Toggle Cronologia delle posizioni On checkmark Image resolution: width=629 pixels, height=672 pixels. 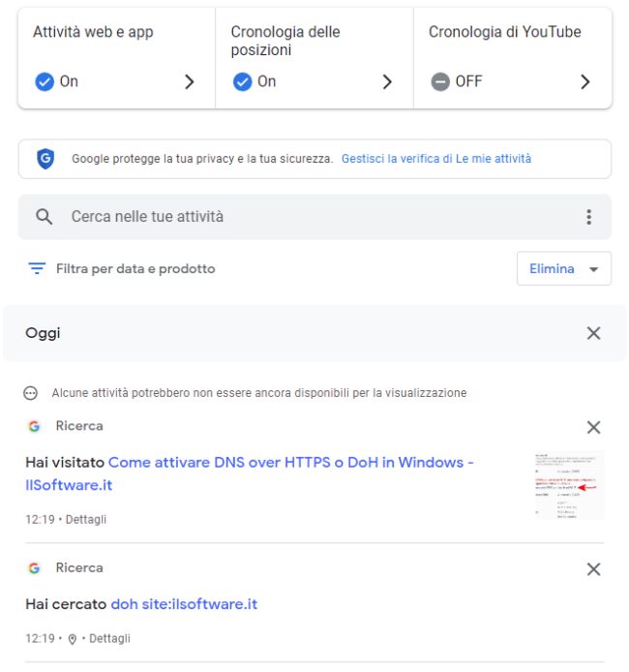242,81
